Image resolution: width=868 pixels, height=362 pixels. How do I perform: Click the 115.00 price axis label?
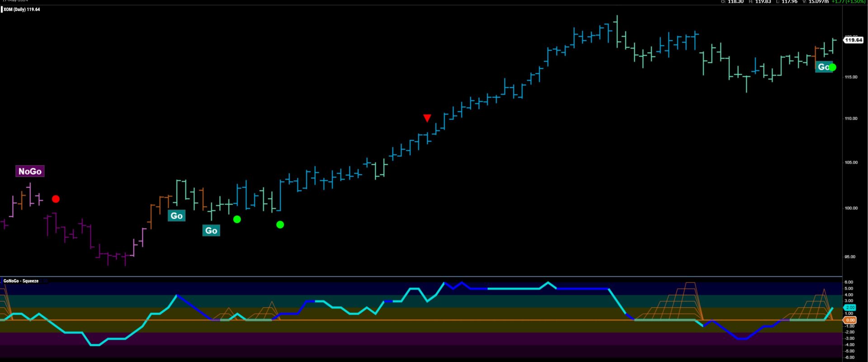pos(851,77)
